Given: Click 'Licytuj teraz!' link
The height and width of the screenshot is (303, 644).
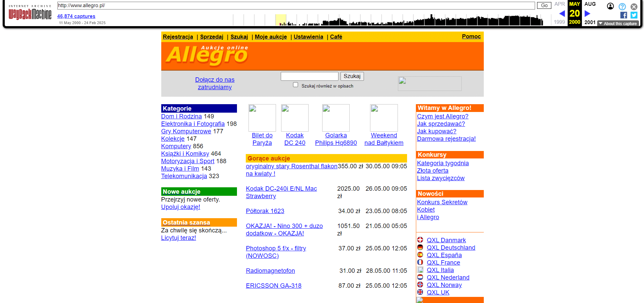Looking at the screenshot, I should click(179, 238).
